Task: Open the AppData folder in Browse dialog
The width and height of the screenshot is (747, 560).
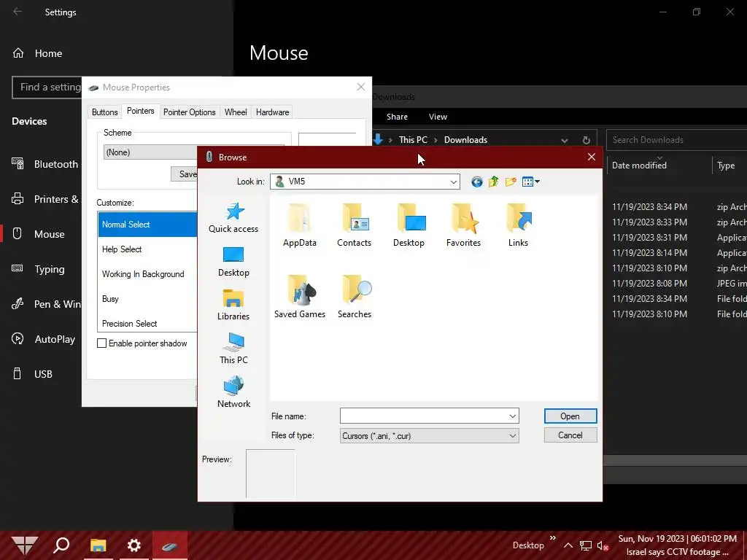Action: 299,225
